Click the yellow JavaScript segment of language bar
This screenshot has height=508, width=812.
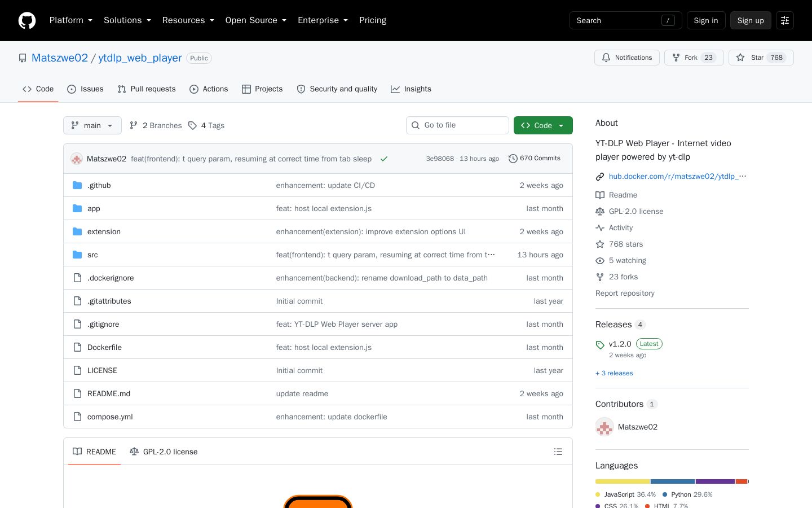click(623, 481)
